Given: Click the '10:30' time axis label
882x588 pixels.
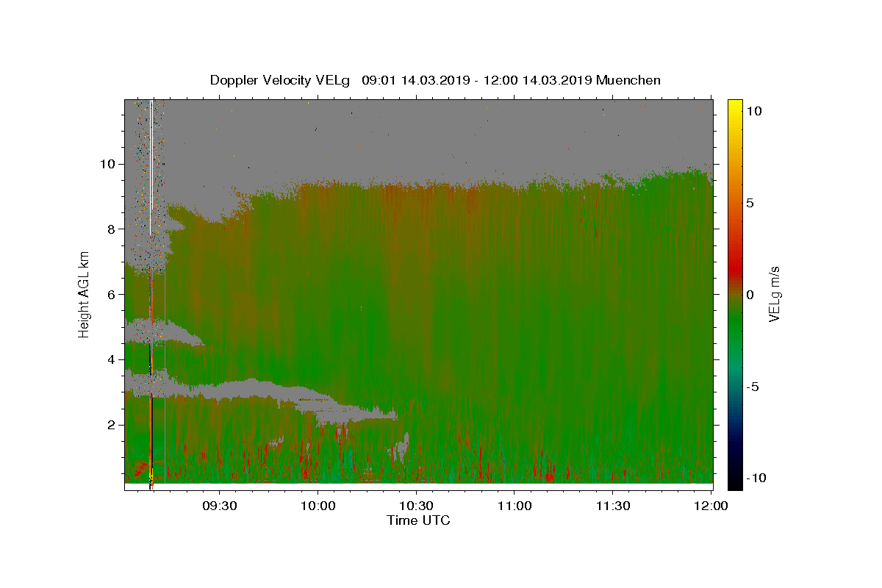Looking at the screenshot, I should pos(417,506).
